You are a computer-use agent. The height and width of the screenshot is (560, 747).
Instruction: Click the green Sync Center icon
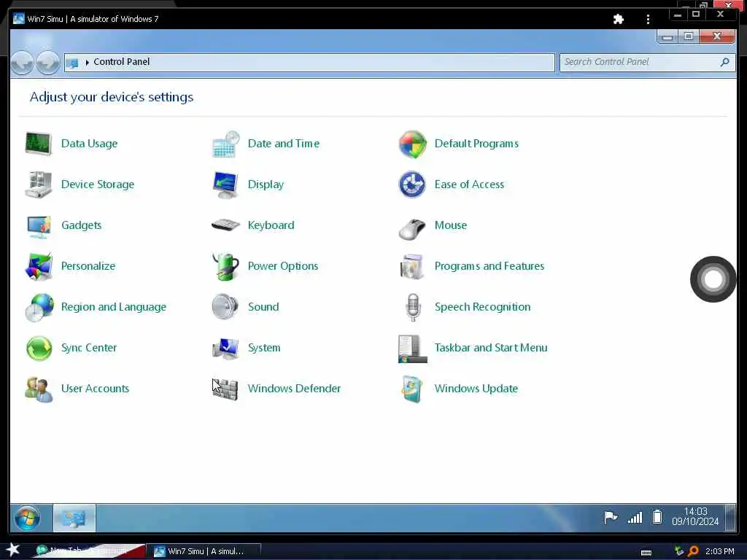pos(39,348)
